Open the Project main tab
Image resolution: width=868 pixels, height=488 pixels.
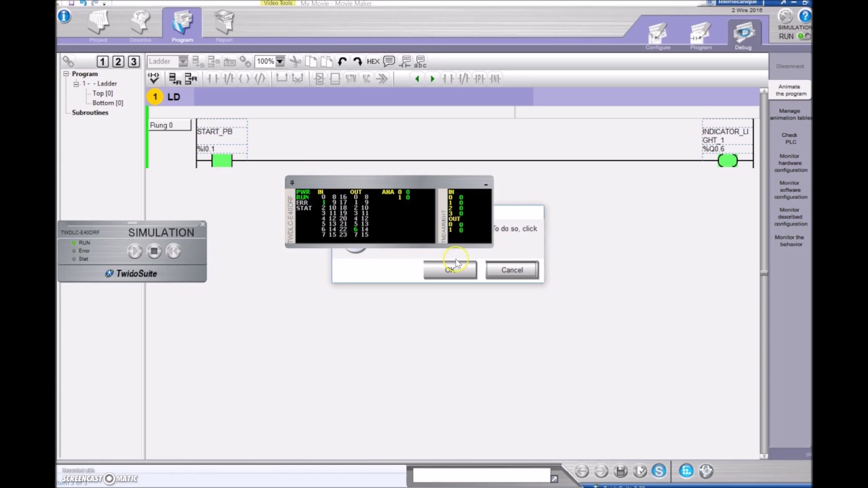98,26
